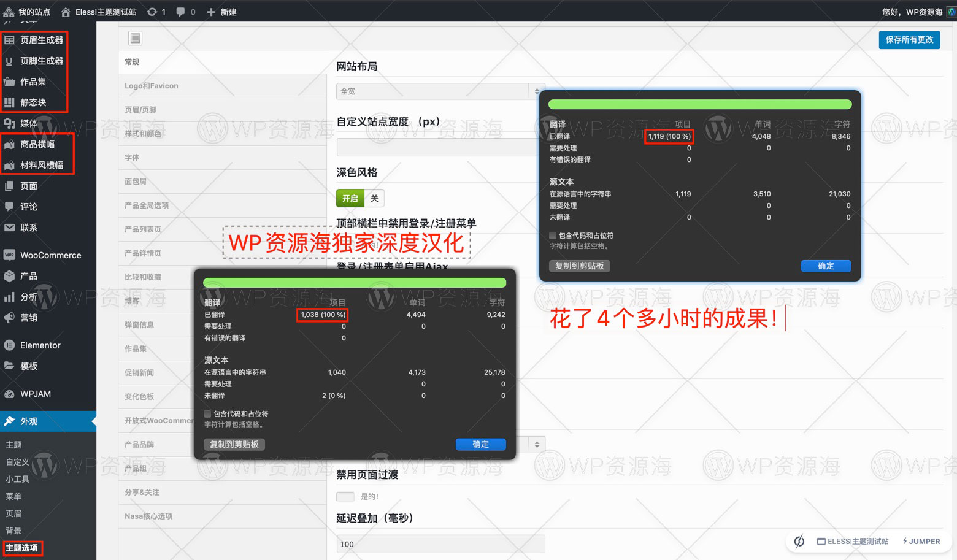Click the 产品 box icon
The image size is (957, 560).
tap(9, 276)
